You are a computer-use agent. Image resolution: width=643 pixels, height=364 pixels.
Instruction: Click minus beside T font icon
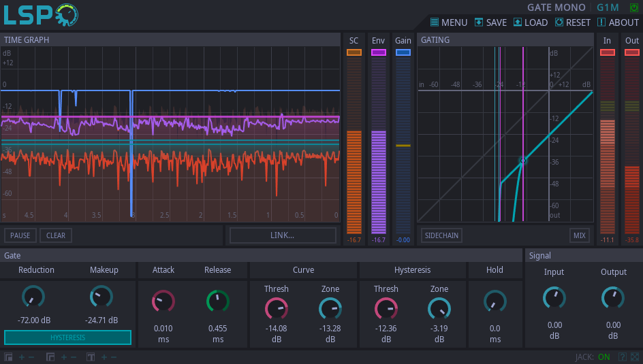[114, 357]
